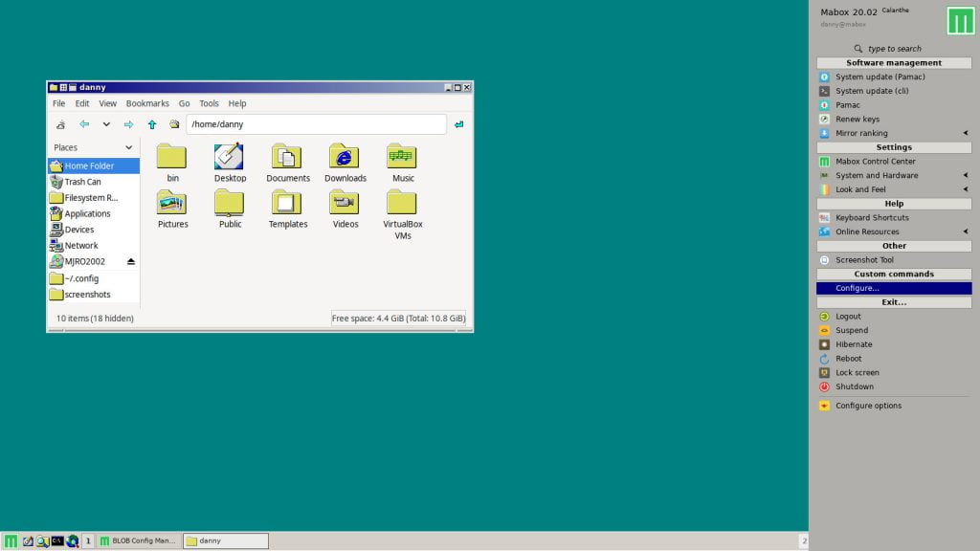Open the Downloads folder

point(345,163)
